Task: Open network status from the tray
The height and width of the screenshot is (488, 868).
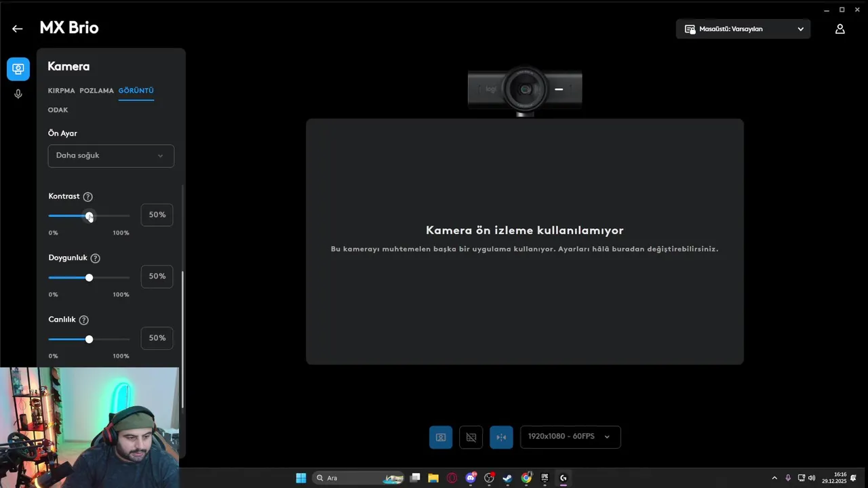Action: pyautogui.click(x=802, y=478)
